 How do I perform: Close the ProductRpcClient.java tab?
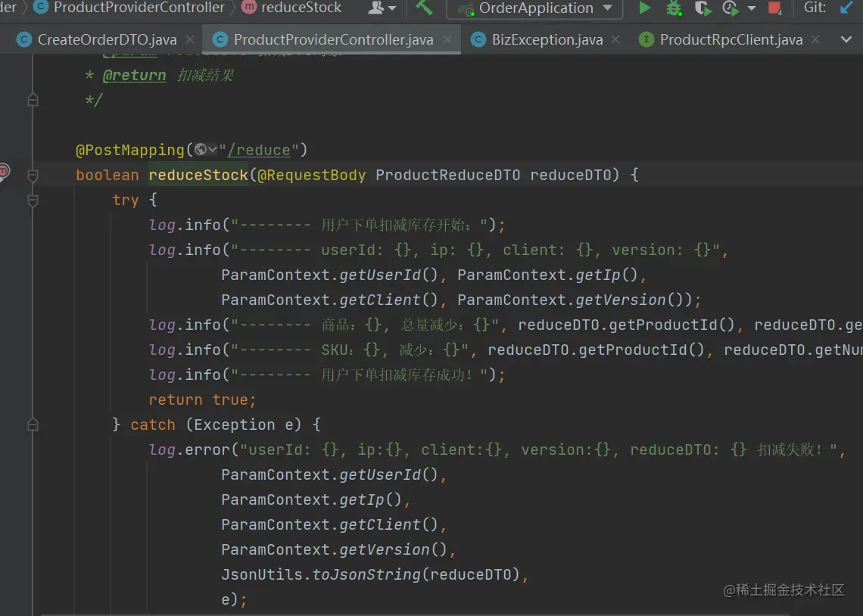[815, 39]
